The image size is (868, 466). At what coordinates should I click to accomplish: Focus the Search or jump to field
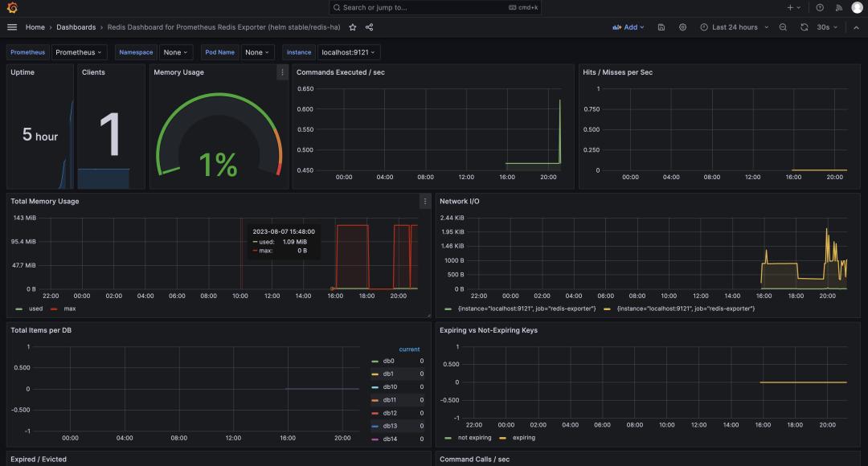(435, 8)
